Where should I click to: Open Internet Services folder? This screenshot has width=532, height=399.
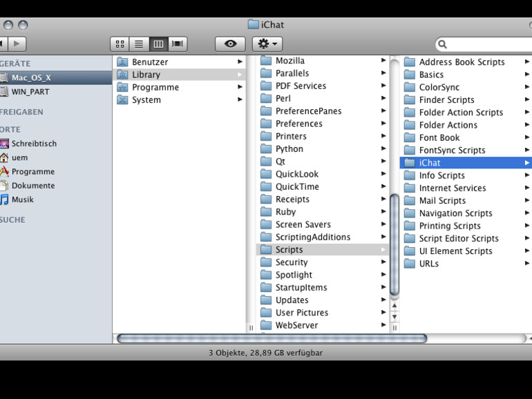click(466, 188)
